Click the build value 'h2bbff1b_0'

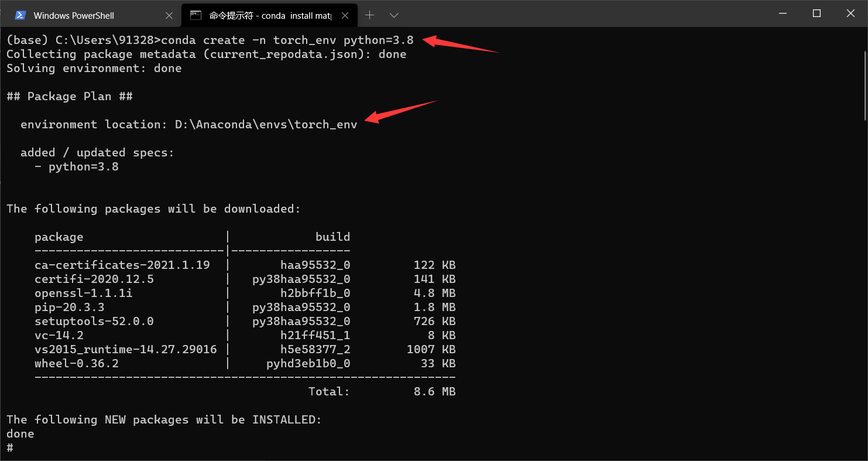pos(315,293)
